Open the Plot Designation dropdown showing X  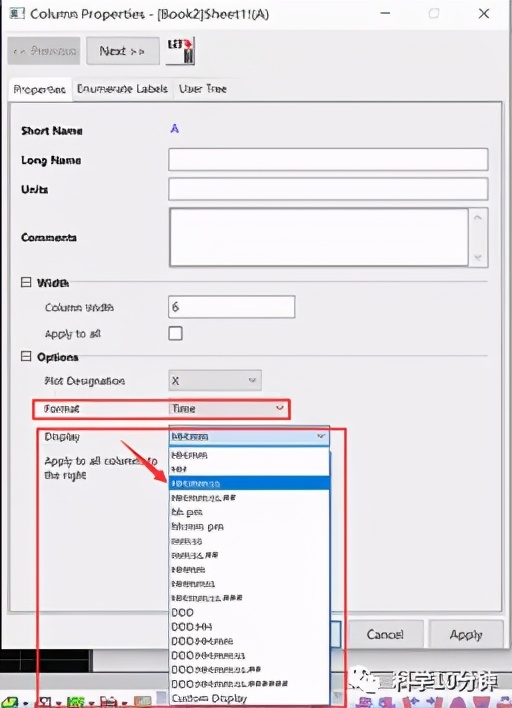click(x=215, y=381)
